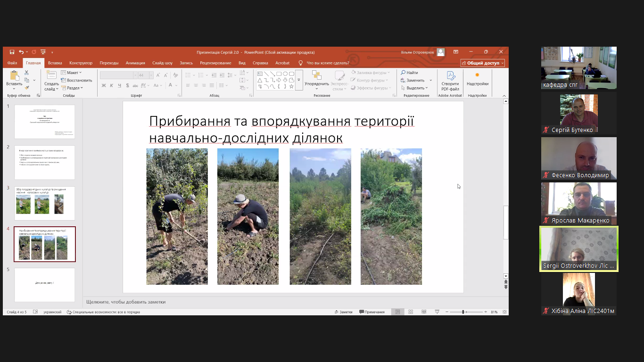The image size is (644, 362).
Task: Adjust the zoom slider in status bar
Action: [463, 312]
